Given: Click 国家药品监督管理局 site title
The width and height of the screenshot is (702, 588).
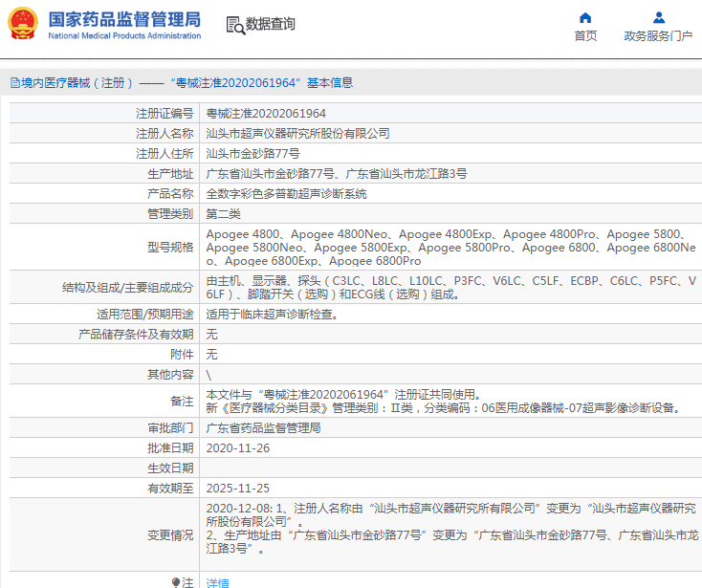Looking at the screenshot, I should click(x=124, y=20).
